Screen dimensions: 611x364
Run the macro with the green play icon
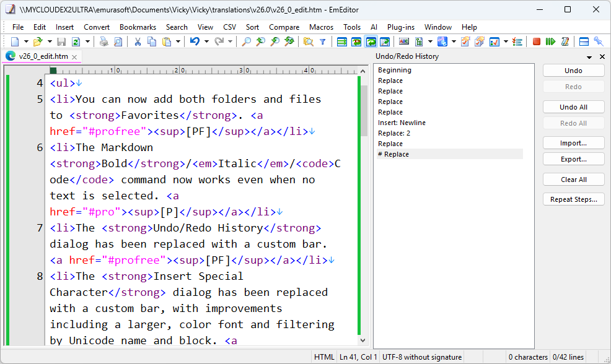click(551, 41)
